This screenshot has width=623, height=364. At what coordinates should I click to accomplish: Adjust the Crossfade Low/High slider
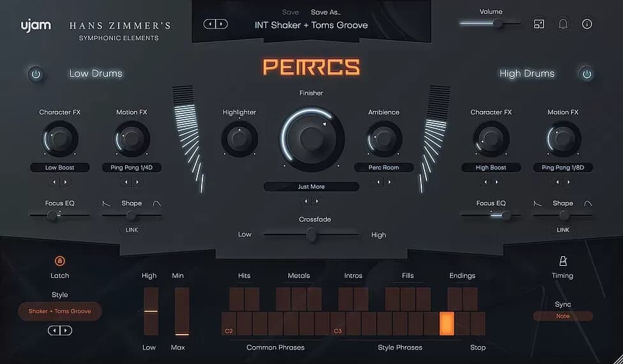(x=311, y=235)
